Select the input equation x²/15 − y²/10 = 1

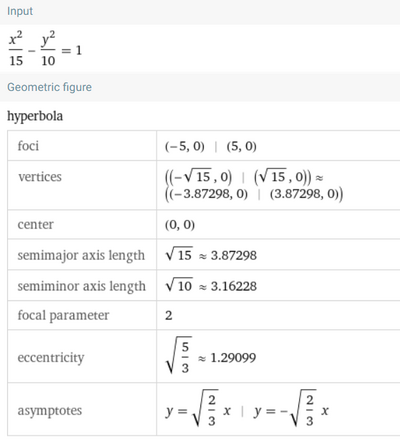(45, 49)
